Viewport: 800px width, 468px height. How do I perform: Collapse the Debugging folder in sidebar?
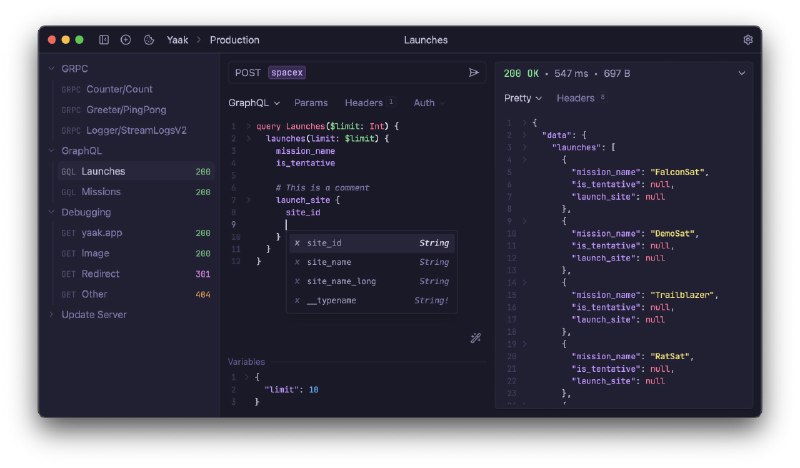coord(52,212)
